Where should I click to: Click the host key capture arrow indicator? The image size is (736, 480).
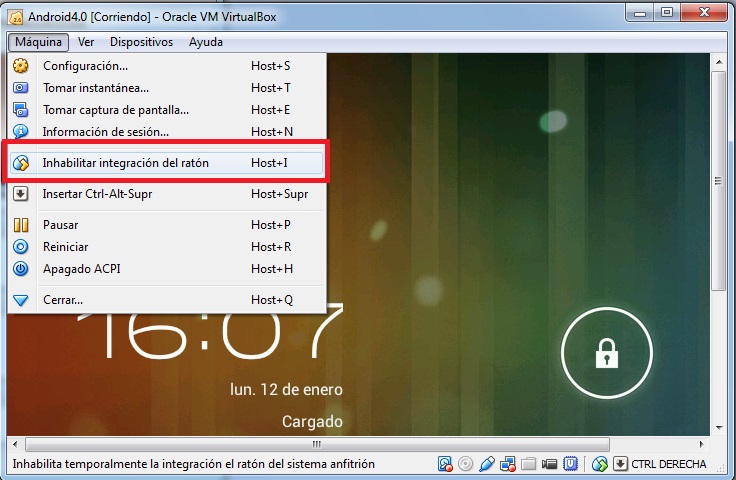click(620, 464)
